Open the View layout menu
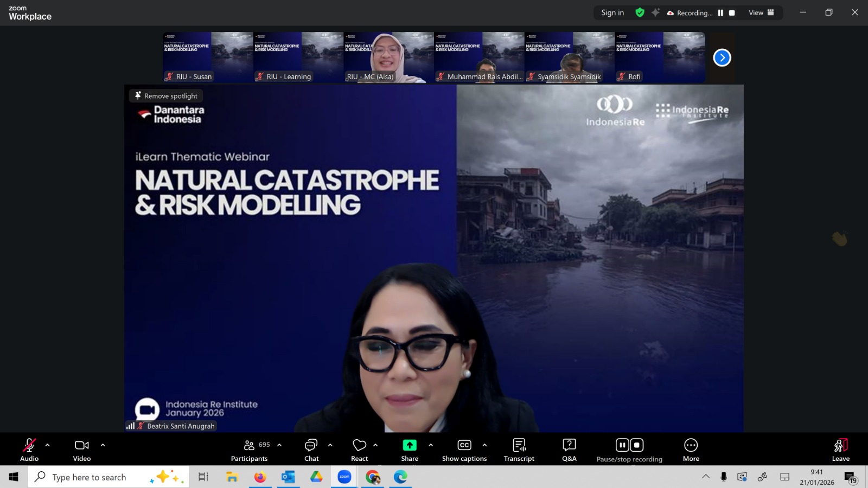 [761, 12]
